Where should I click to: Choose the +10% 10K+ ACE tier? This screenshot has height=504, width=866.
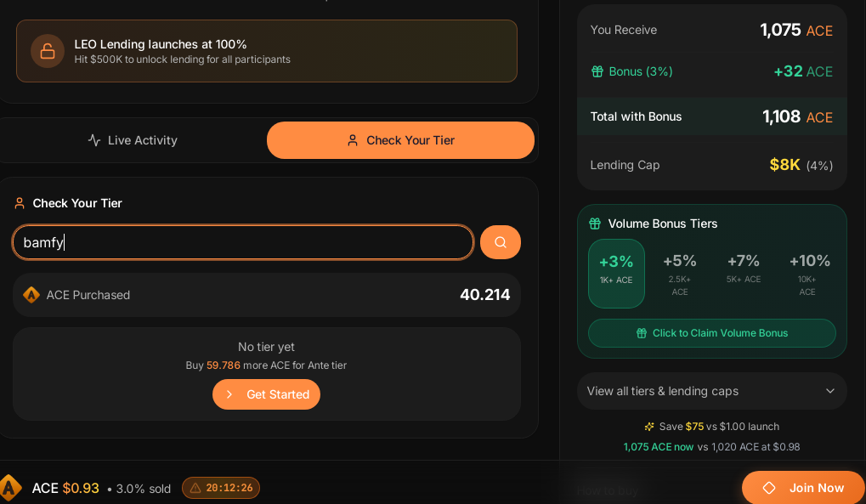(808, 273)
